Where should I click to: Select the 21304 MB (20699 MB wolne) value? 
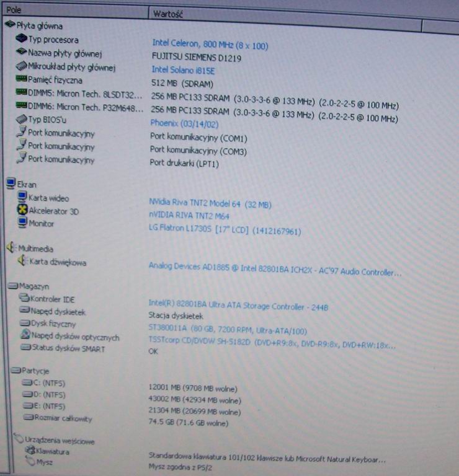tap(195, 412)
